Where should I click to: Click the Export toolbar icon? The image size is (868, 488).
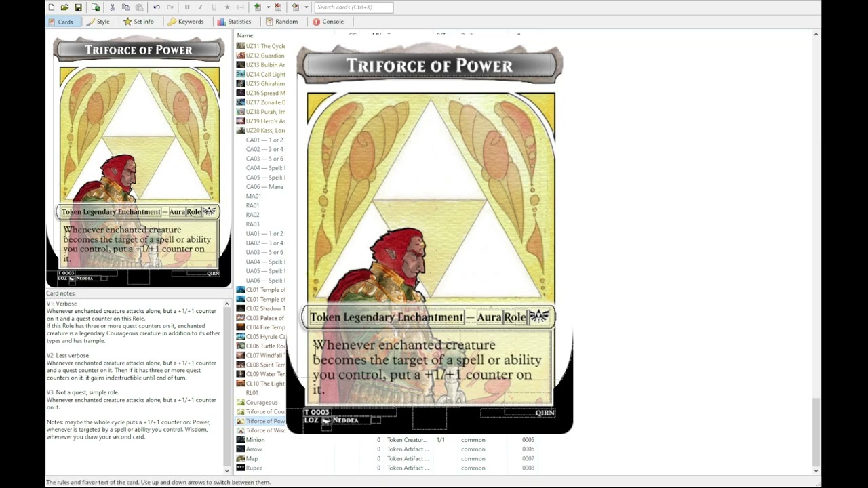96,7
